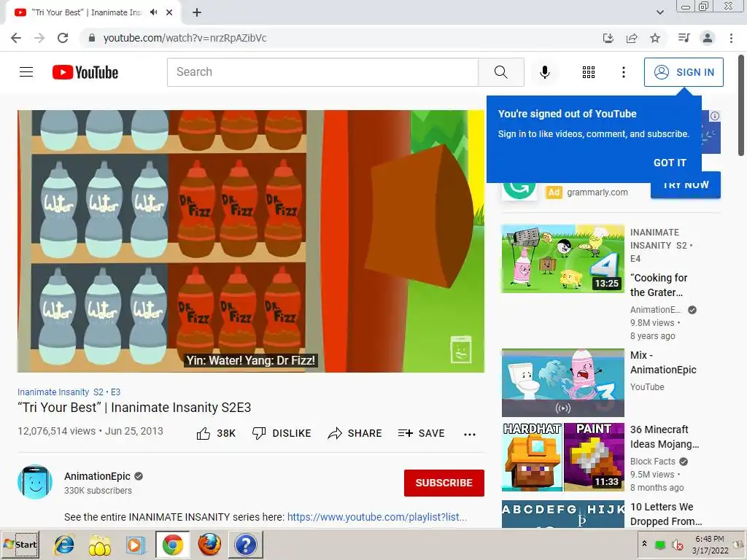Open the Windows Explorer taskbar icon

click(99, 545)
